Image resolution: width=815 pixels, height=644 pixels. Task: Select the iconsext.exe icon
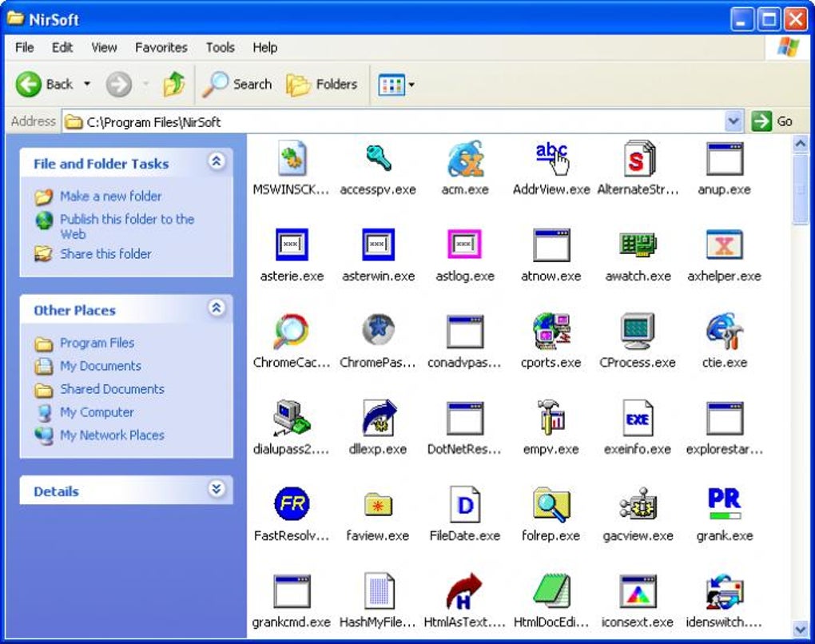coord(638,591)
